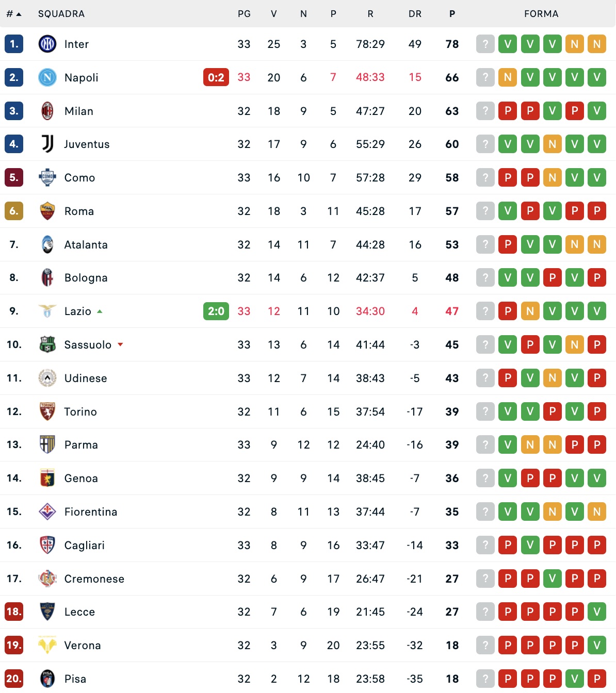Sort the table by the # rank column
Image resolution: width=616 pixels, height=693 pixels.
coord(13,14)
